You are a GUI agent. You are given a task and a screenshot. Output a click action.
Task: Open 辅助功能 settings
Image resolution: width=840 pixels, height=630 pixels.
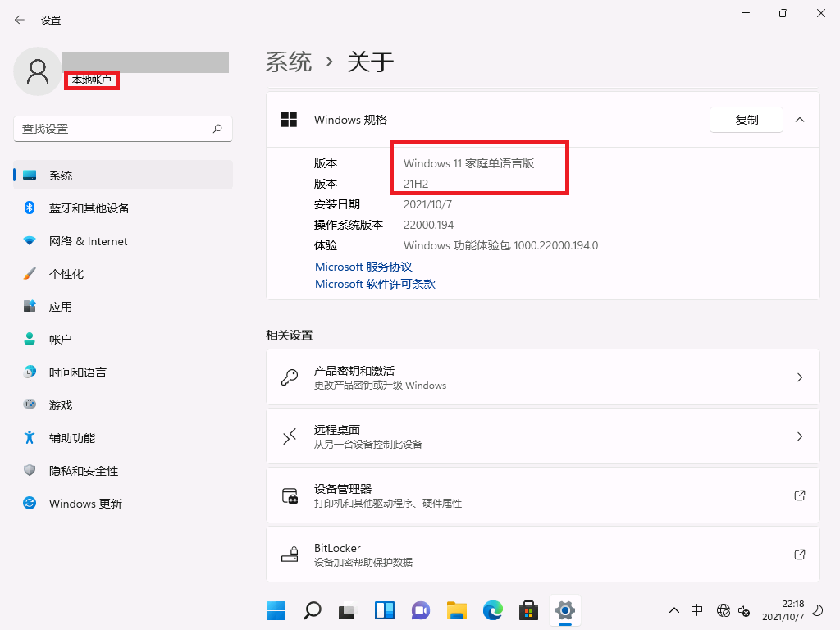tap(123, 438)
